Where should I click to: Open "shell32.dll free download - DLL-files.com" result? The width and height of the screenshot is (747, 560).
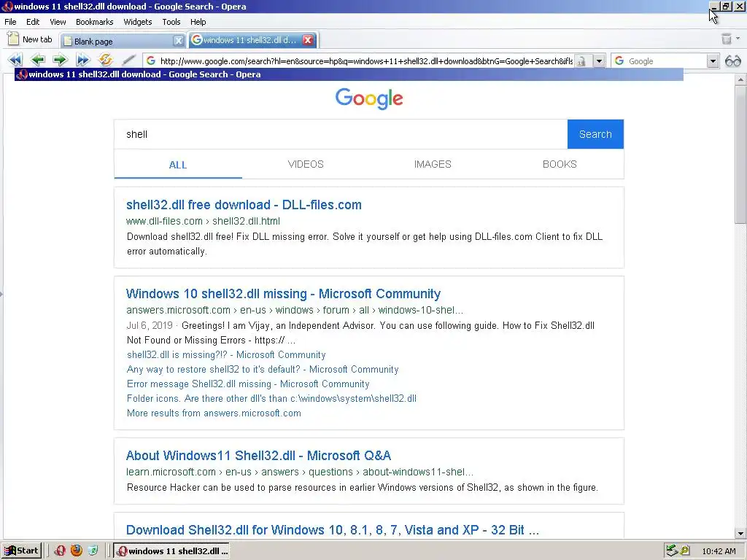244,205
